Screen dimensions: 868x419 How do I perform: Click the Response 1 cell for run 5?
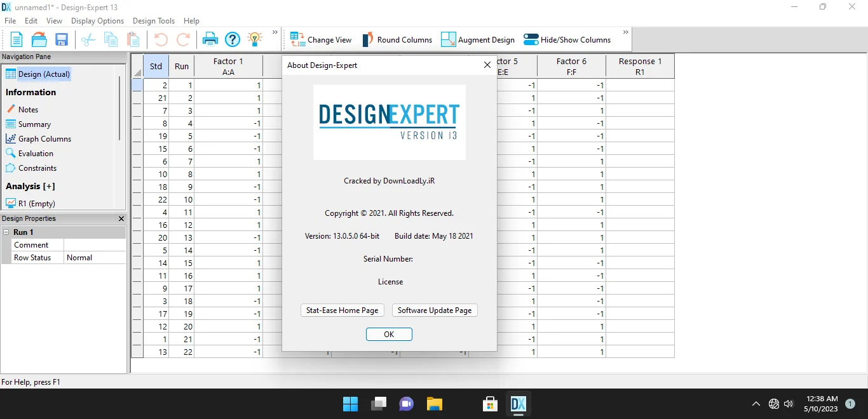640,136
